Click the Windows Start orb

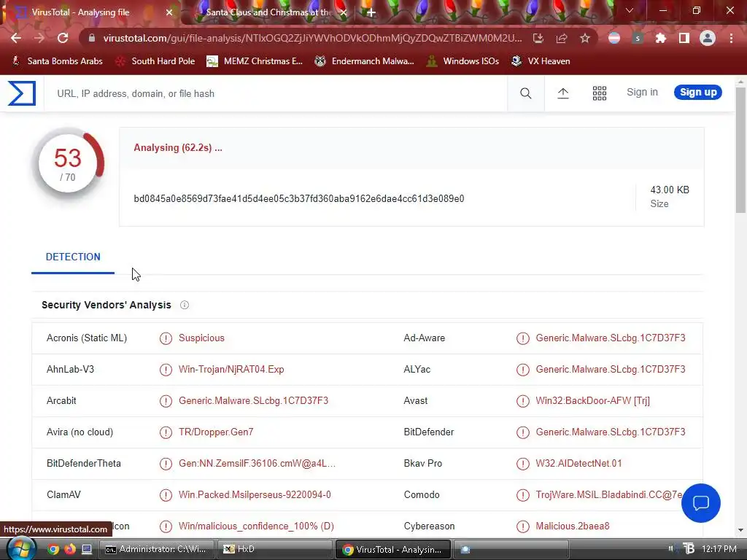coord(21,549)
